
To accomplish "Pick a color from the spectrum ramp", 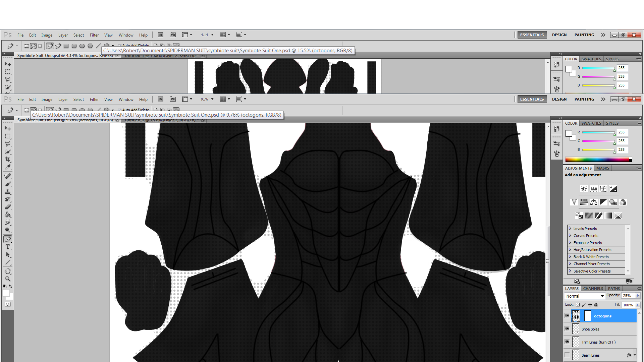I will [598, 160].
